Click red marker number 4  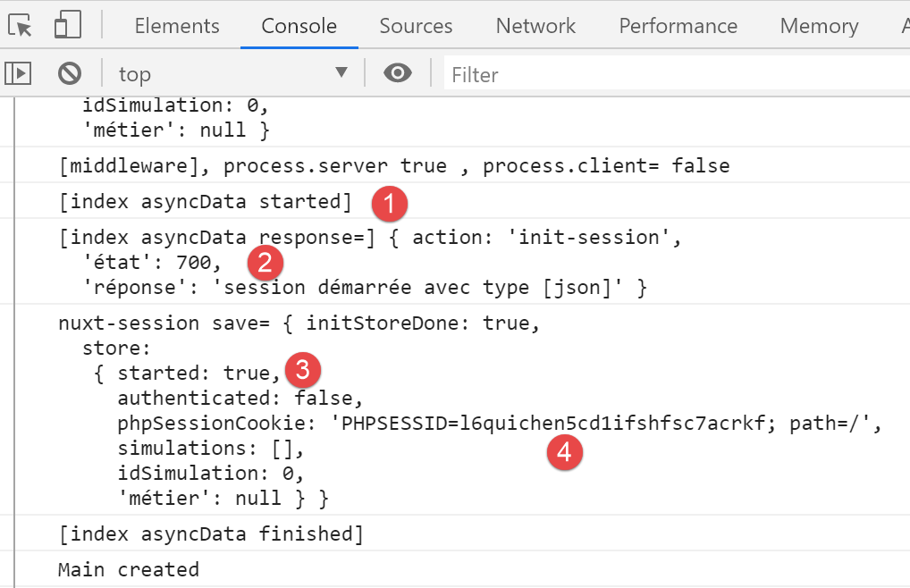tap(563, 452)
